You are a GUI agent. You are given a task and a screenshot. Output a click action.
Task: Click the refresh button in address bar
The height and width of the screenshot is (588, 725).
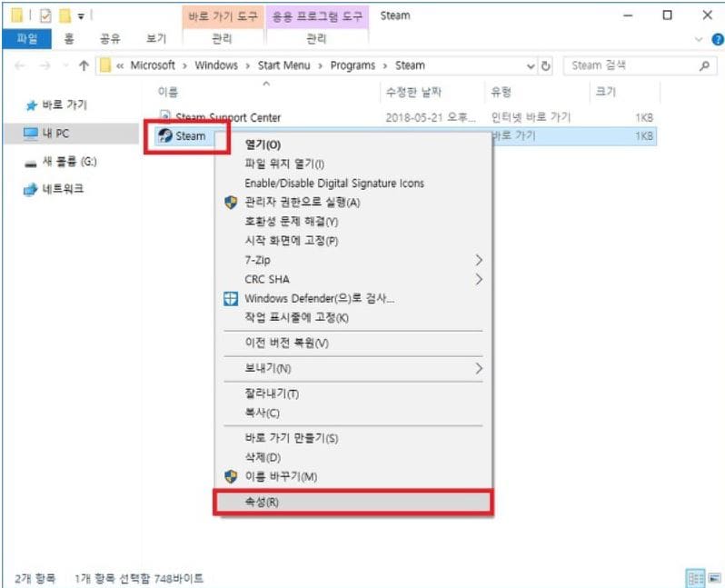coord(546,65)
